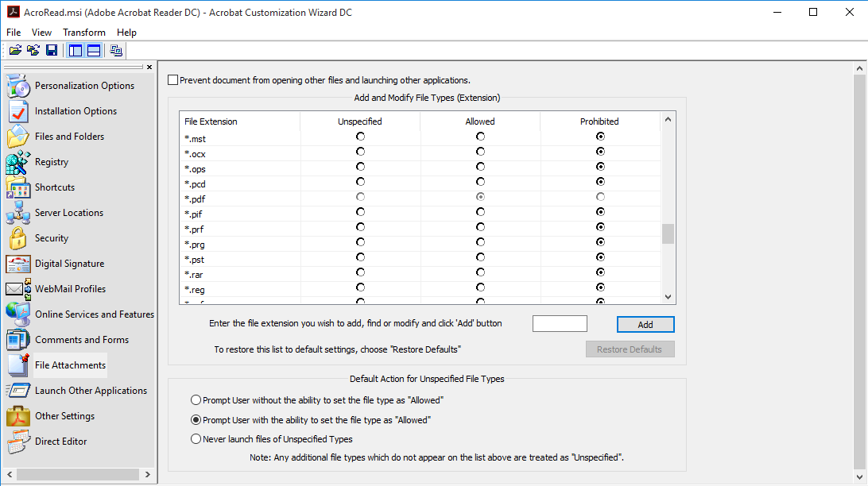868x486 pixels.
Task: Select Never launch files of Unspecified Types
Action: pos(196,439)
